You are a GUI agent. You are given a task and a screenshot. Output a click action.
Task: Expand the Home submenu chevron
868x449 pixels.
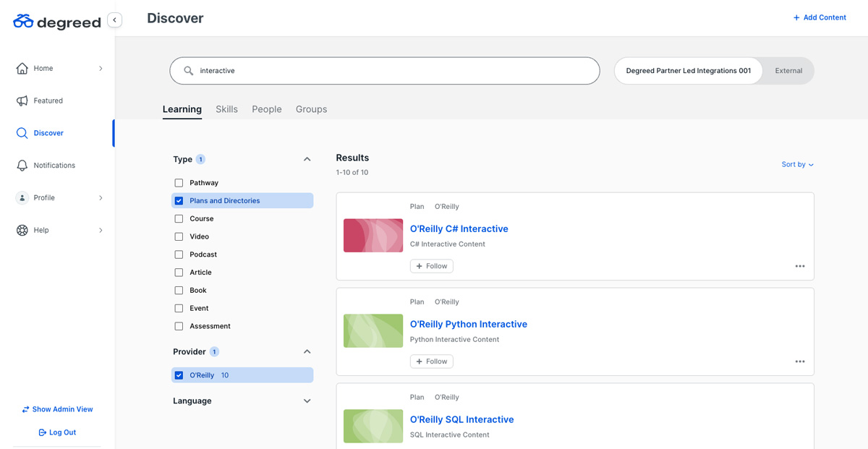(101, 68)
